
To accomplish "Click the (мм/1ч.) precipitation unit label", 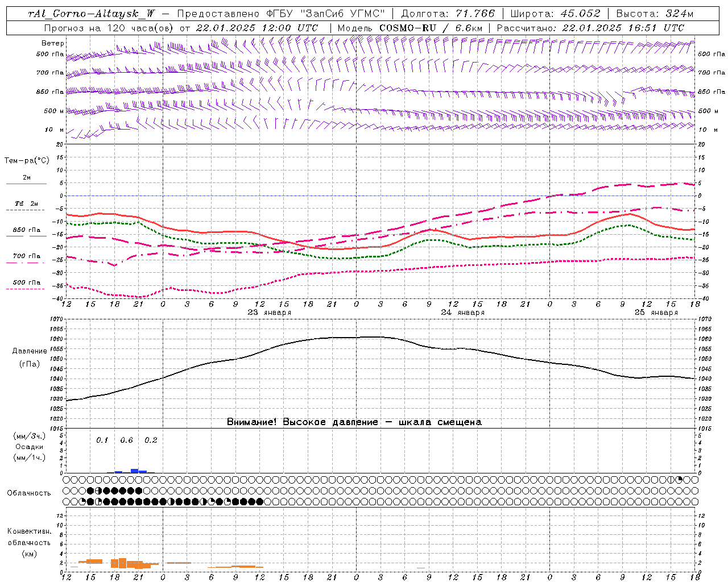I will click(30, 458).
